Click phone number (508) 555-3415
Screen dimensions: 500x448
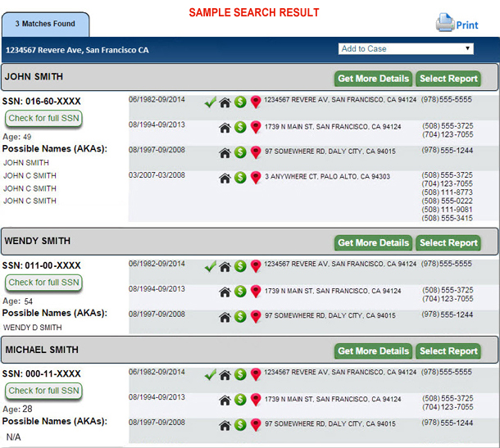pos(447,218)
